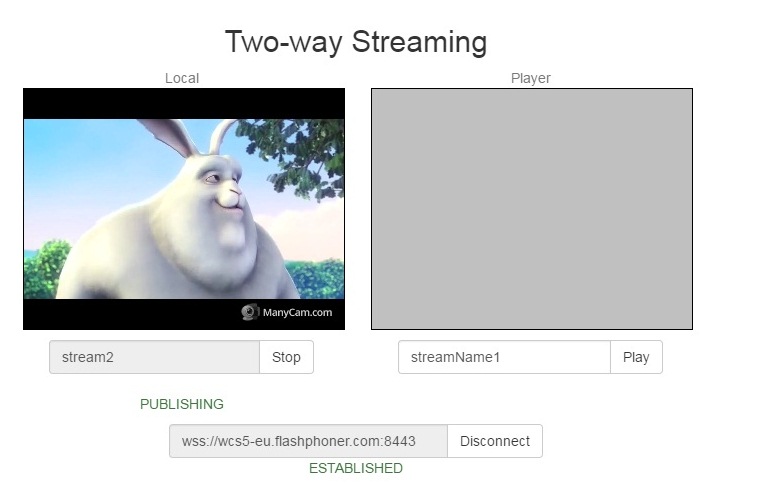Click the ManyCam.com watermark text
The width and height of the screenshot is (765, 504).
(297, 313)
